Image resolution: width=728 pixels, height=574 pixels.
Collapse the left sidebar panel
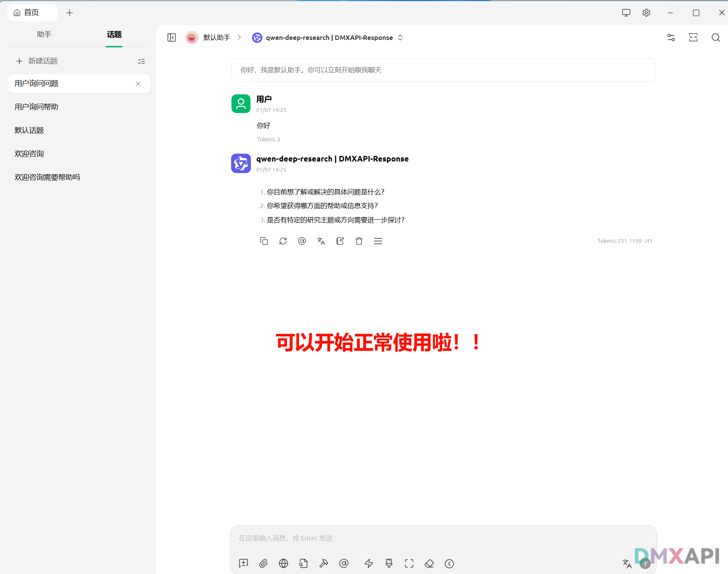point(171,37)
